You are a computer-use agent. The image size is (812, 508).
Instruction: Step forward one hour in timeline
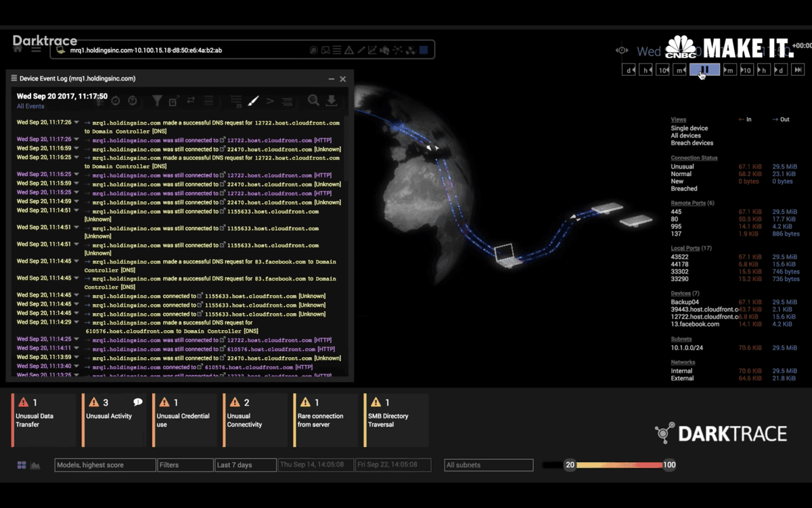tap(764, 70)
